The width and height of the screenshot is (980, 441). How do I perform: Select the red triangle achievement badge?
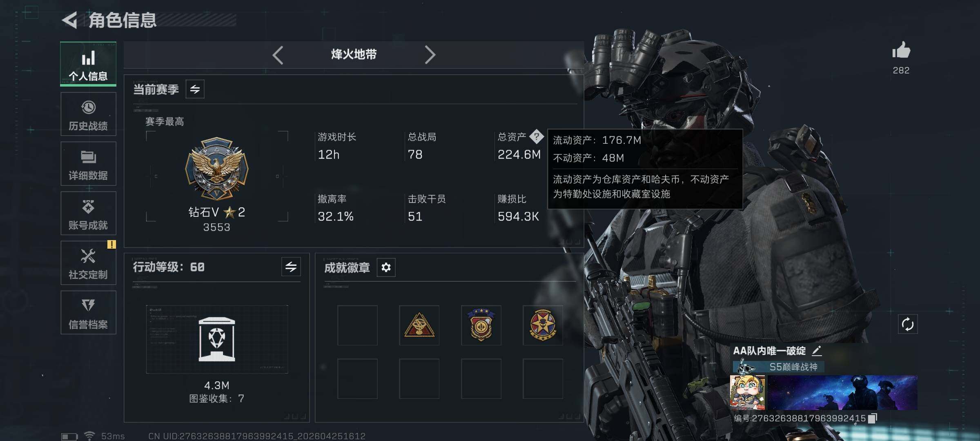419,325
